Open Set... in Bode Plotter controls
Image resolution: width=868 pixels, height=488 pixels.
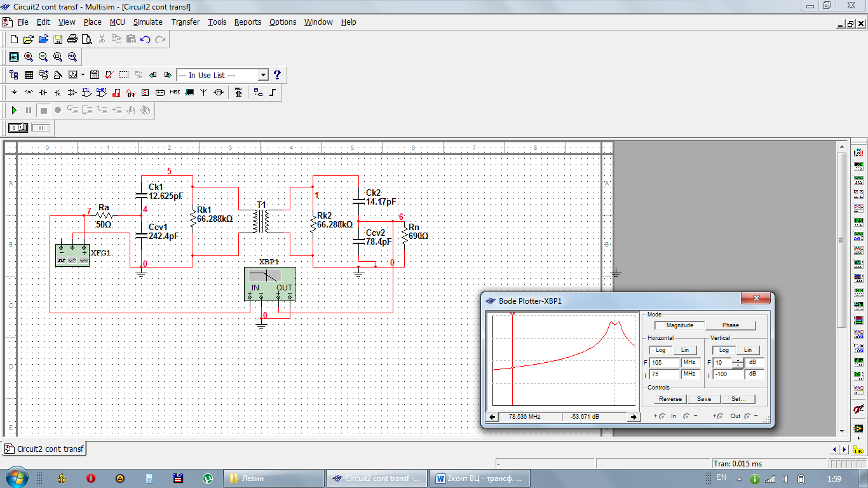coord(738,399)
